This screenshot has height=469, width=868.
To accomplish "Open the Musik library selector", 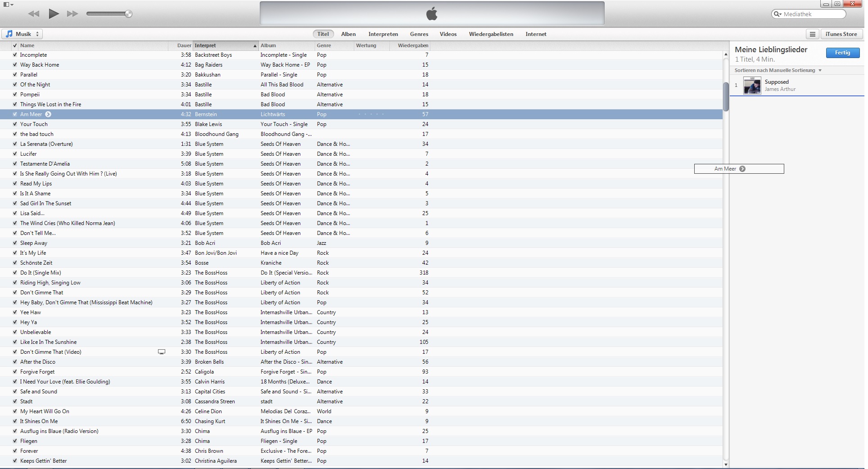I will [22, 34].
